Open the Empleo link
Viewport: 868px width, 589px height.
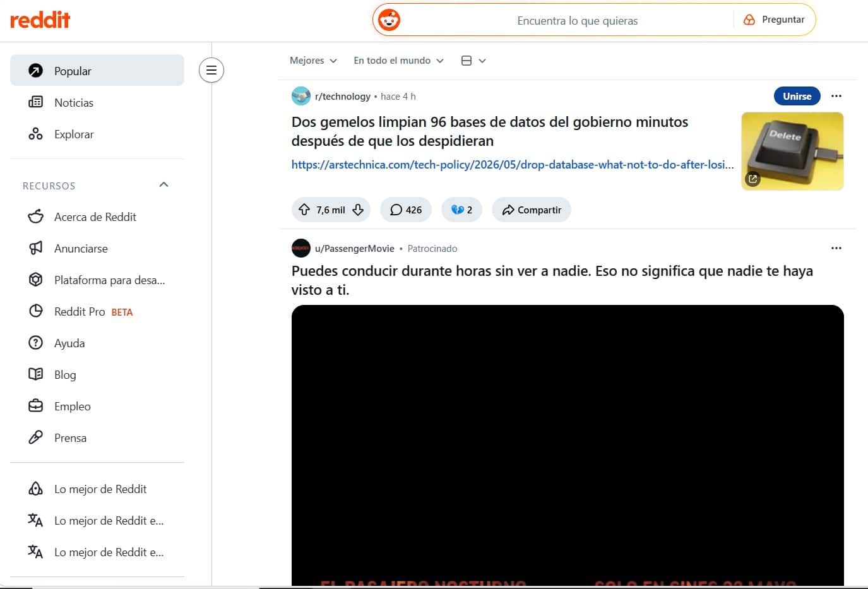click(97, 406)
